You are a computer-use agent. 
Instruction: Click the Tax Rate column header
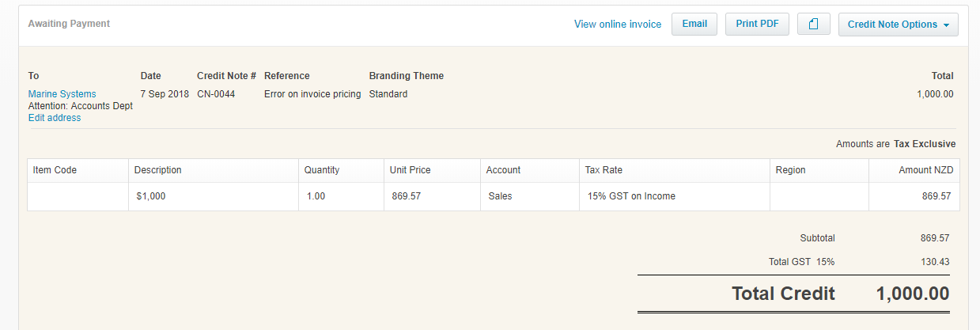(674, 170)
